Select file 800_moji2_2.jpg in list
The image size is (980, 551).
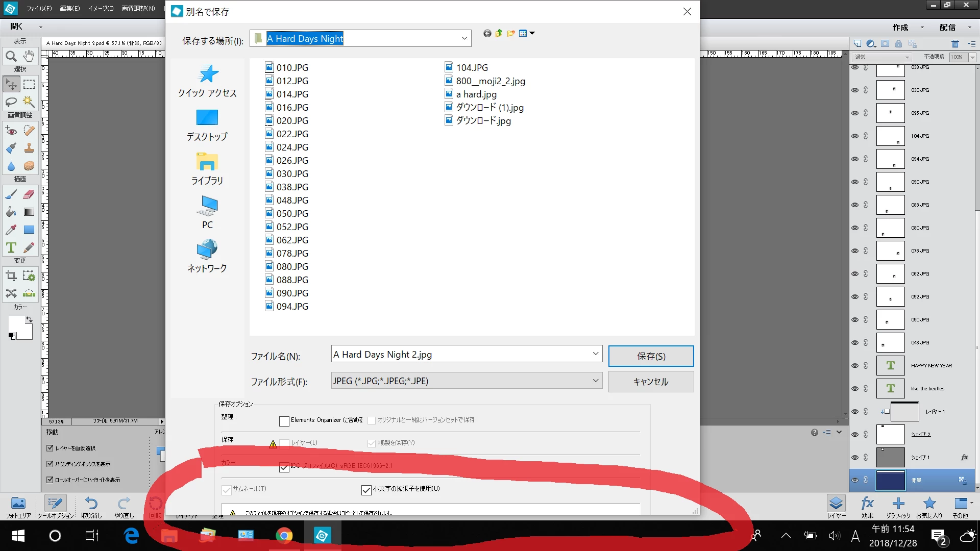[x=490, y=81]
